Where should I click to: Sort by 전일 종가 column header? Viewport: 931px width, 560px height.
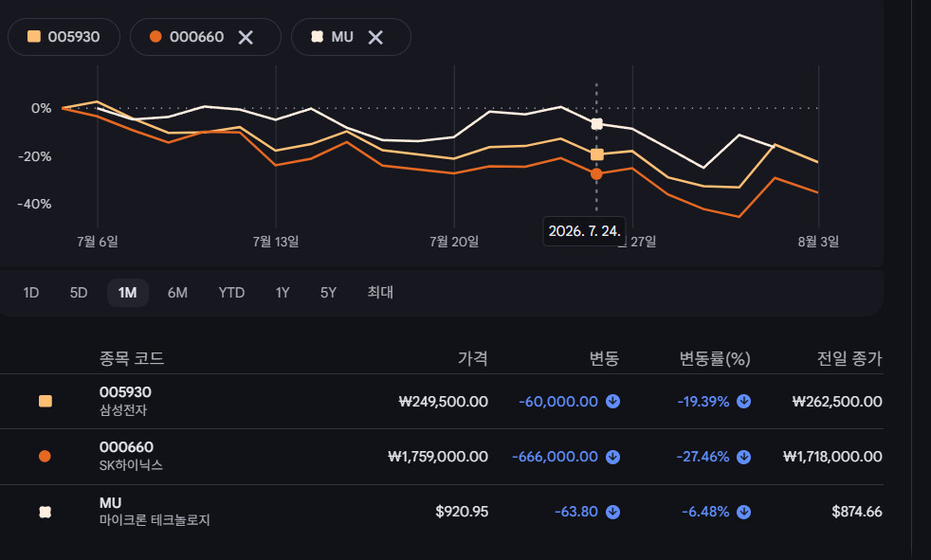[x=849, y=358]
